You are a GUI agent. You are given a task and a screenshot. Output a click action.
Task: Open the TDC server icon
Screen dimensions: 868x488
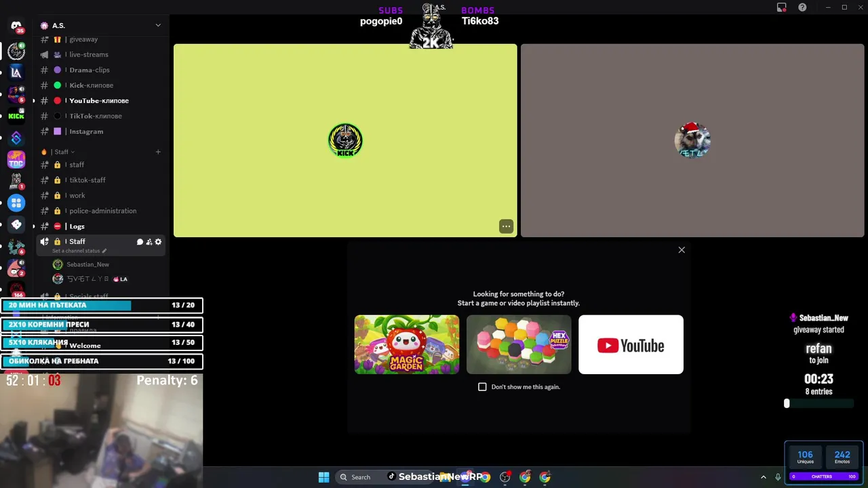[16, 159]
